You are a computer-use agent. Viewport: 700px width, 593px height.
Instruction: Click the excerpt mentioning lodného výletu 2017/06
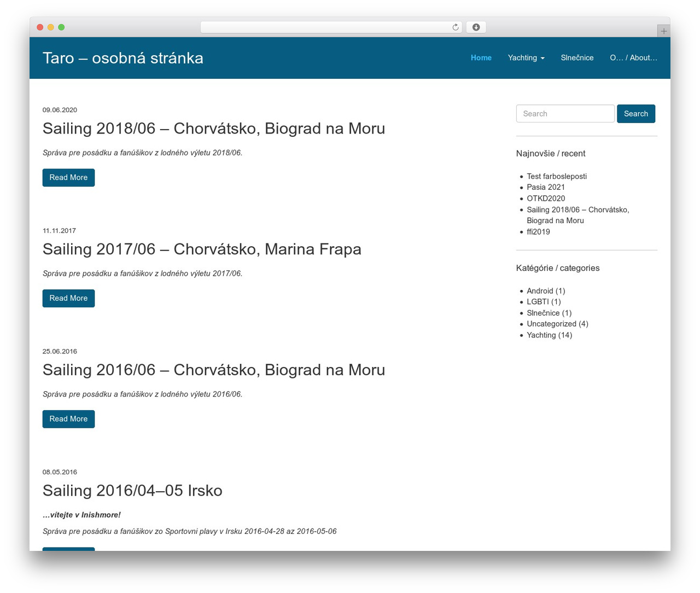(x=142, y=274)
